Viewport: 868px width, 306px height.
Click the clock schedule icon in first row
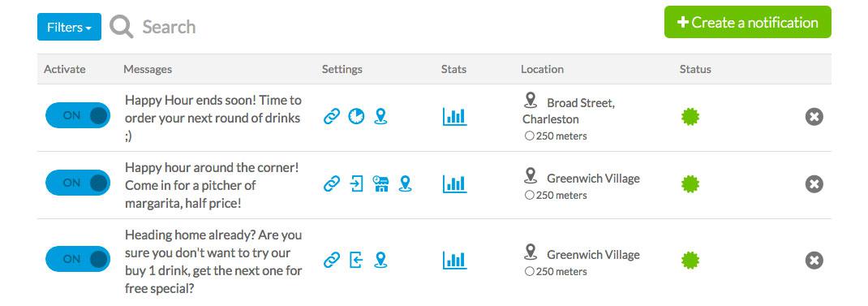356,116
